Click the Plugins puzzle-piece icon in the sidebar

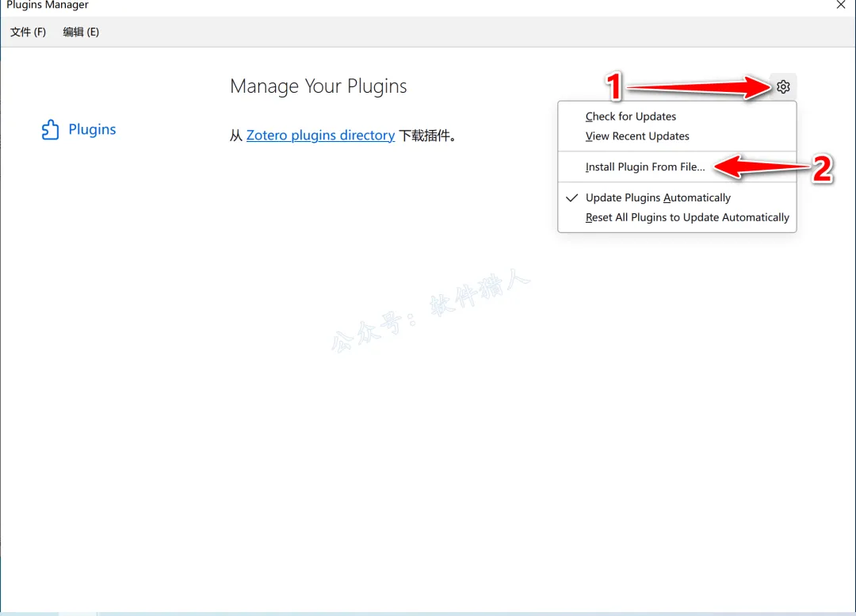pyautogui.click(x=50, y=129)
